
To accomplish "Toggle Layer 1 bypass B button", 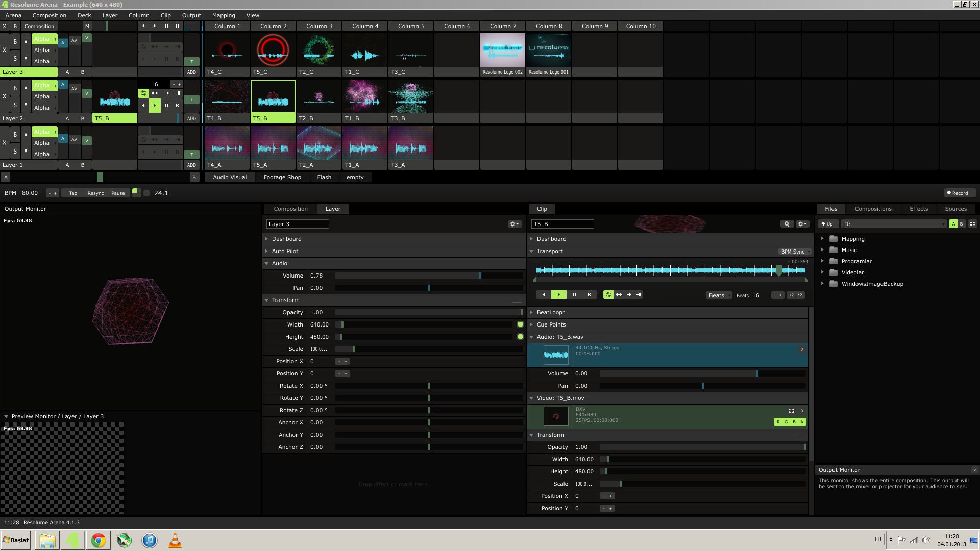I will pyautogui.click(x=15, y=135).
